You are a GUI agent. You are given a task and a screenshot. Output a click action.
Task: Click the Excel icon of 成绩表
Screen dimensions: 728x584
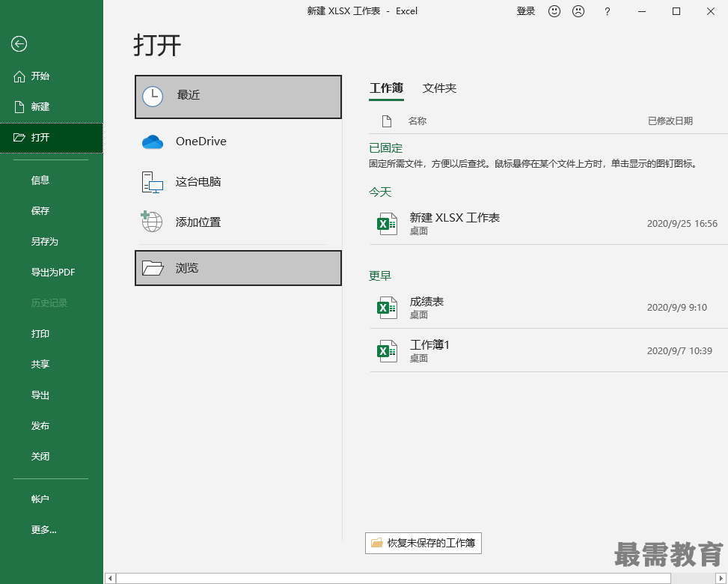coord(387,308)
